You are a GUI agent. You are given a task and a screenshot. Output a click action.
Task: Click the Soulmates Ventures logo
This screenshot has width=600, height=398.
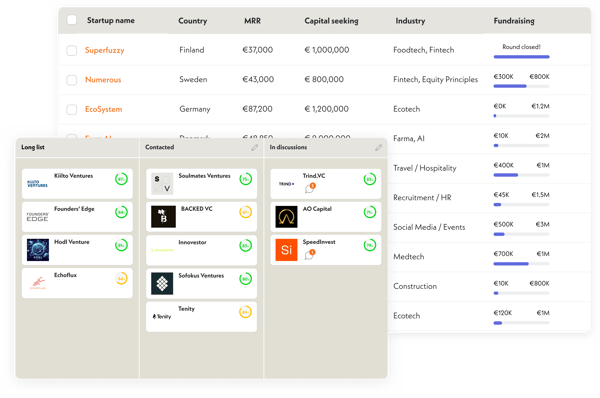(162, 184)
